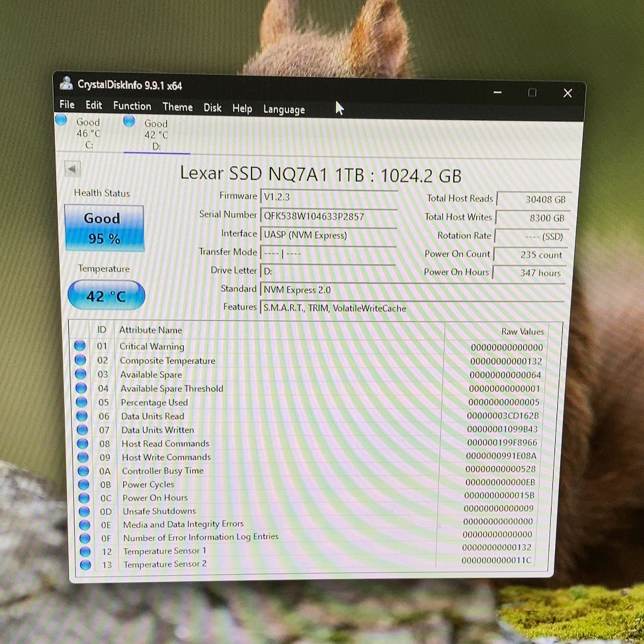Screen dimensions: 644x644
Task: Click the Raw Values column header
Action: pyautogui.click(x=522, y=331)
